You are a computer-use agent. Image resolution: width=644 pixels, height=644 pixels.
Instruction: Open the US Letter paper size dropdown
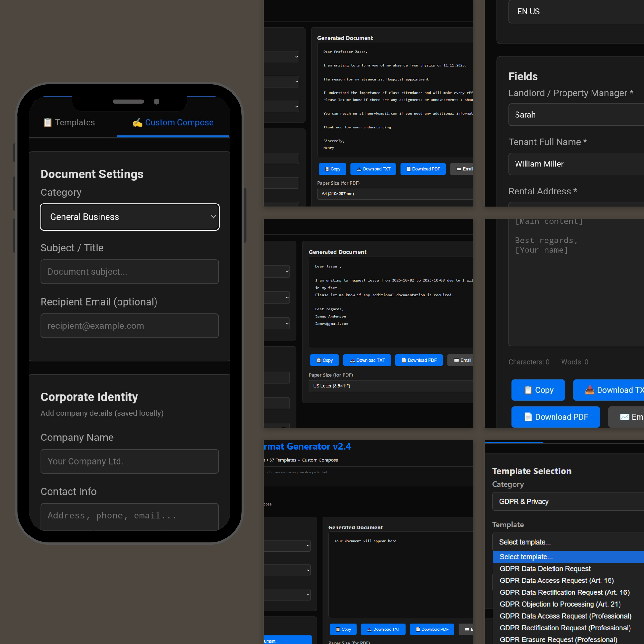(391, 386)
